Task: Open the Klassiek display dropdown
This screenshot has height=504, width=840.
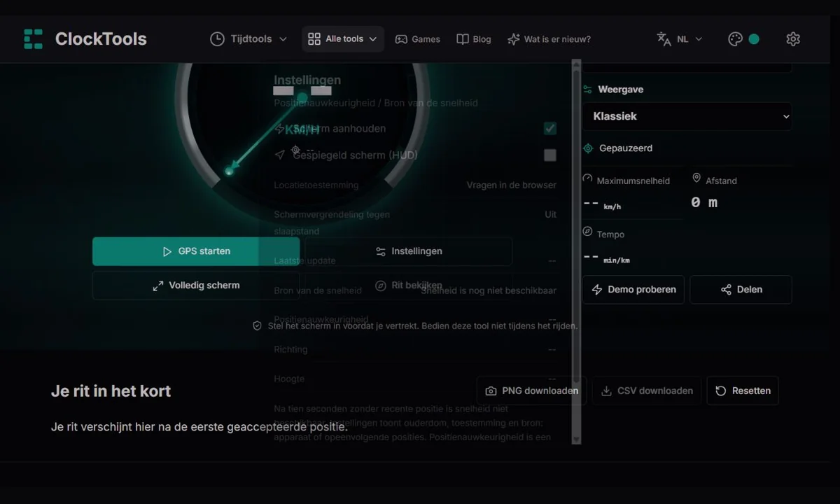Action: pos(687,116)
